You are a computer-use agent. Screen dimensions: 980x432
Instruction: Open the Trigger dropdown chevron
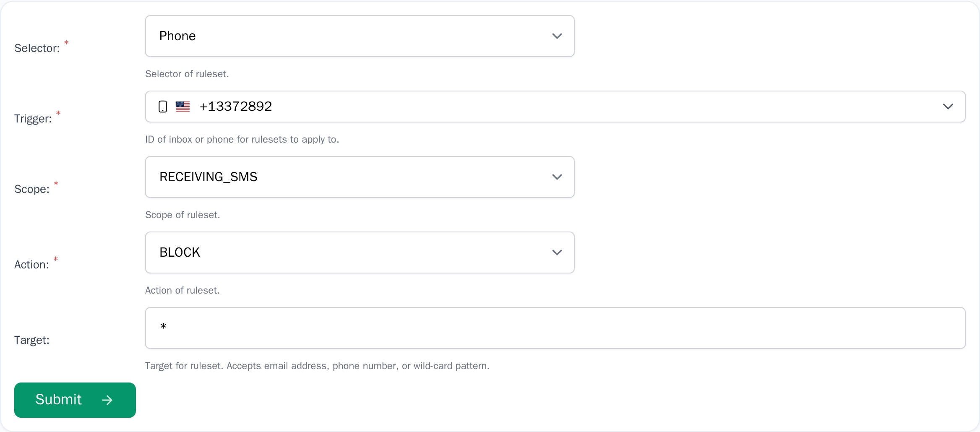pyautogui.click(x=948, y=107)
